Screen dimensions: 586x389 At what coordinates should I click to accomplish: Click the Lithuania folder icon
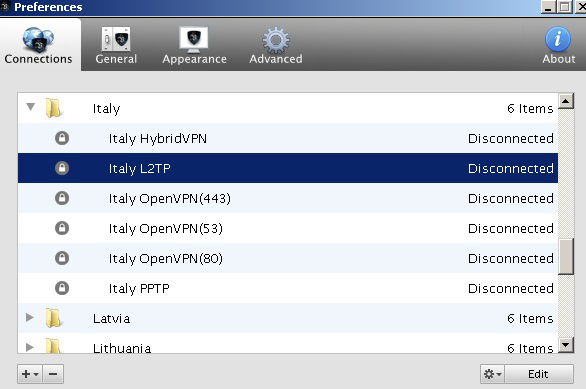pos(53,346)
